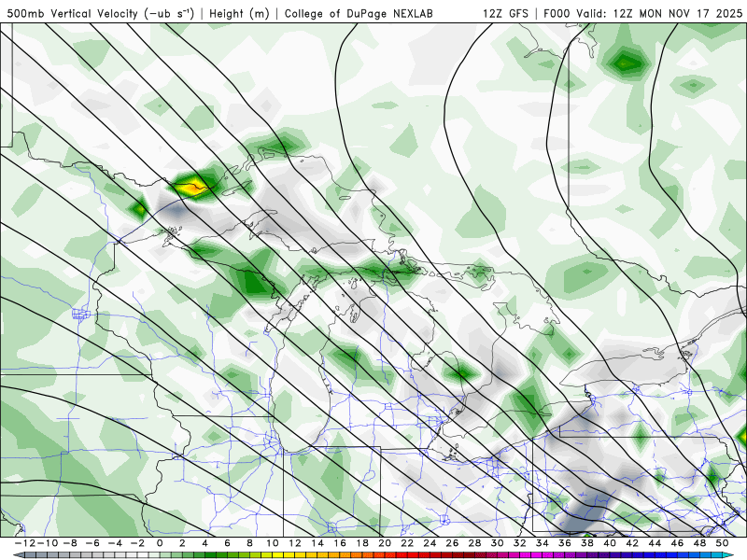The image size is (747, 560).
Task: Click 'College of DuPage NEXLAB' header text
Action: click(359, 13)
